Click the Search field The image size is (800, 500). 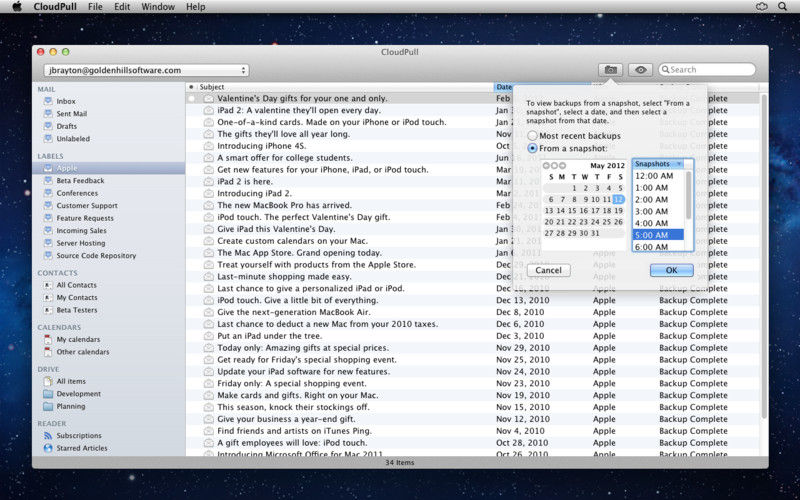point(707,69)
